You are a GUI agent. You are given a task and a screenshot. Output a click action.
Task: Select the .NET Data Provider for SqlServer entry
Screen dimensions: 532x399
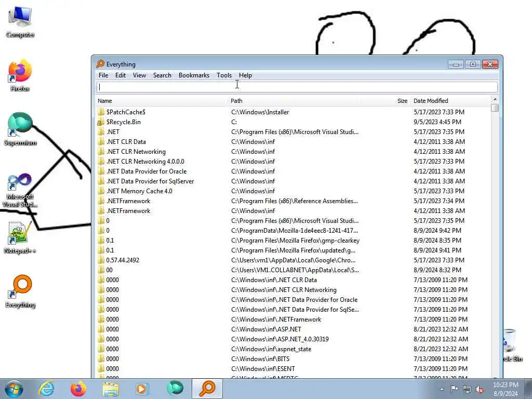(150, 181)
